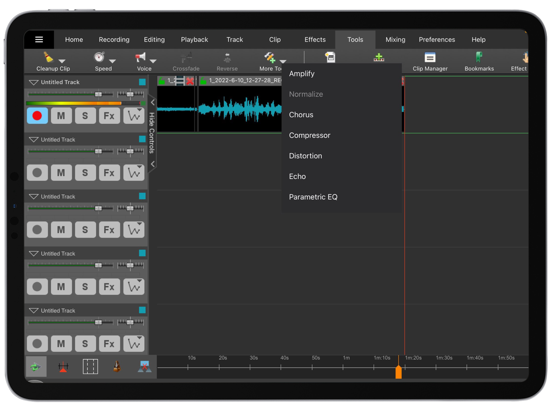Select the 1_2022-6-10 clip waveform
Screen dimensions: 552x414
240,109
